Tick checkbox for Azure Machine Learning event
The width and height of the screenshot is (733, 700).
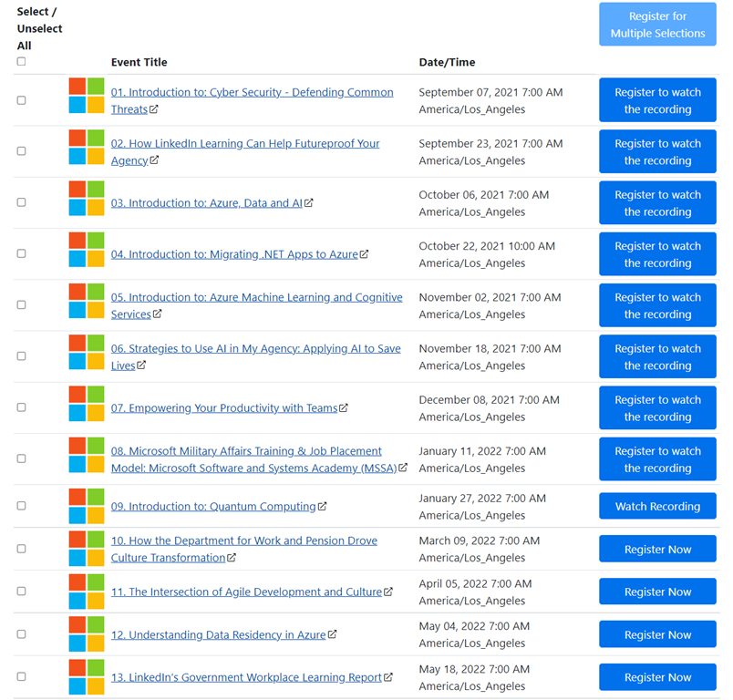click(21, 305)
